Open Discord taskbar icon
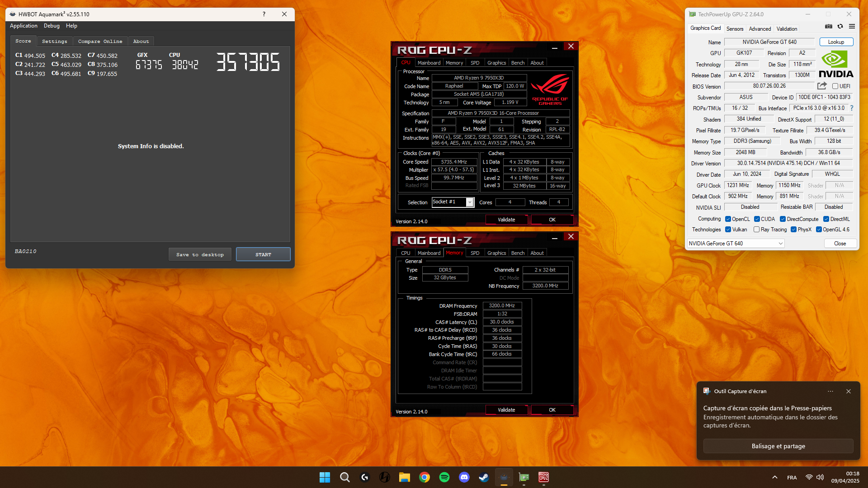 (x=464, y=477)
